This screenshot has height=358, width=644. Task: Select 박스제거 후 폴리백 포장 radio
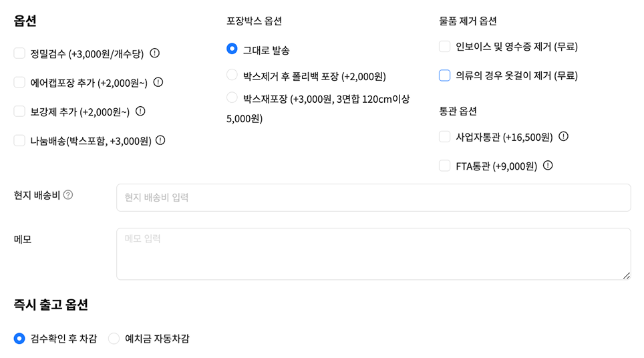click(x=232, y=75)
